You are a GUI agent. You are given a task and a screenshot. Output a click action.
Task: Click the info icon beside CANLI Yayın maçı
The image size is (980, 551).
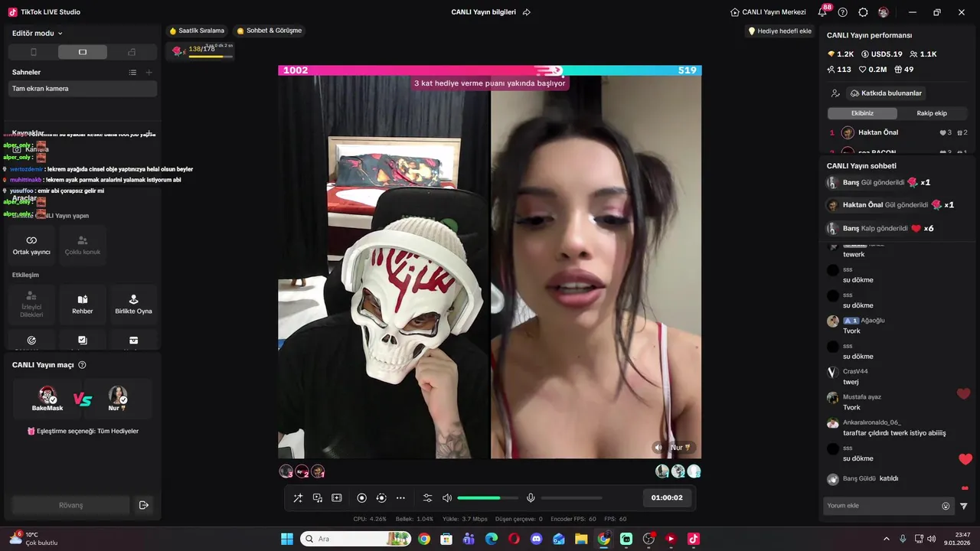click(x=82, y=365)
